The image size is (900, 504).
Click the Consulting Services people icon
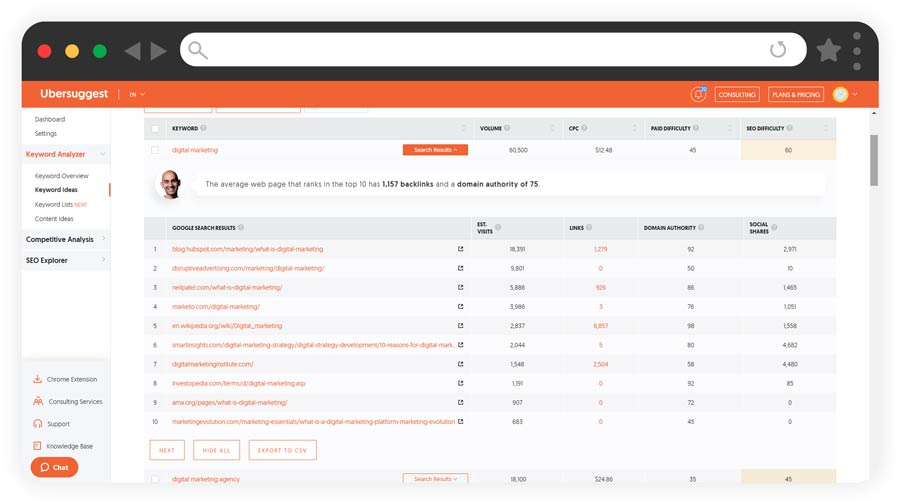point(38,401)
